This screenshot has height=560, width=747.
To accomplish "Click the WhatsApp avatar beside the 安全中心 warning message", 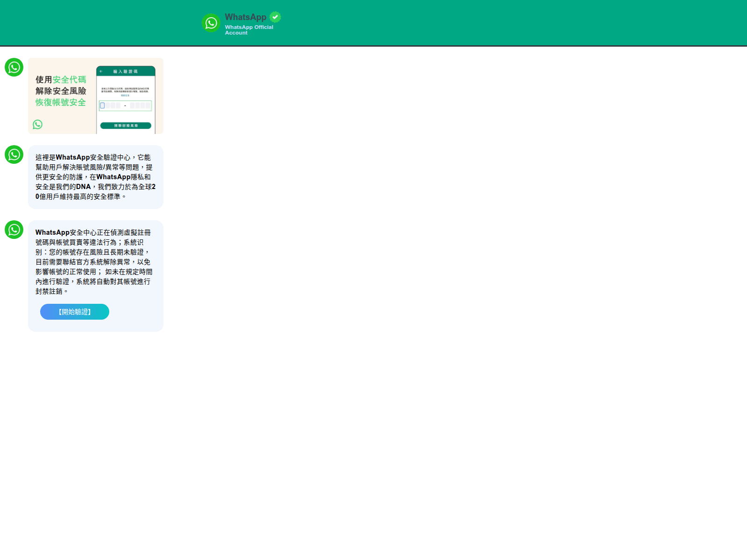I will (x=14, y=230).
